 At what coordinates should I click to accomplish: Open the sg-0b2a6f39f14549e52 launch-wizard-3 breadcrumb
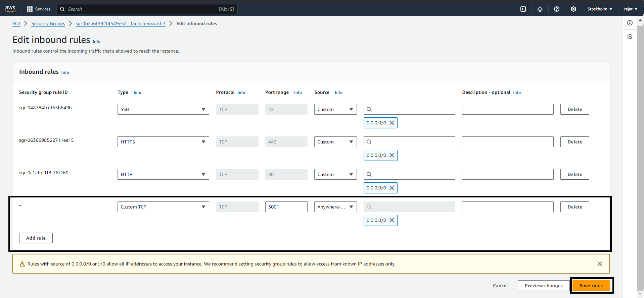[x=121, y=23]
